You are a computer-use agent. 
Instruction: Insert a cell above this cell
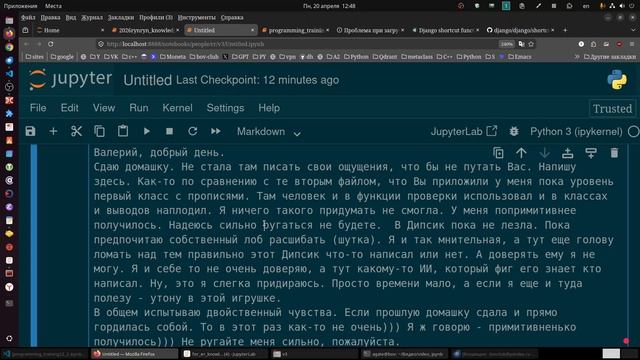567,153
